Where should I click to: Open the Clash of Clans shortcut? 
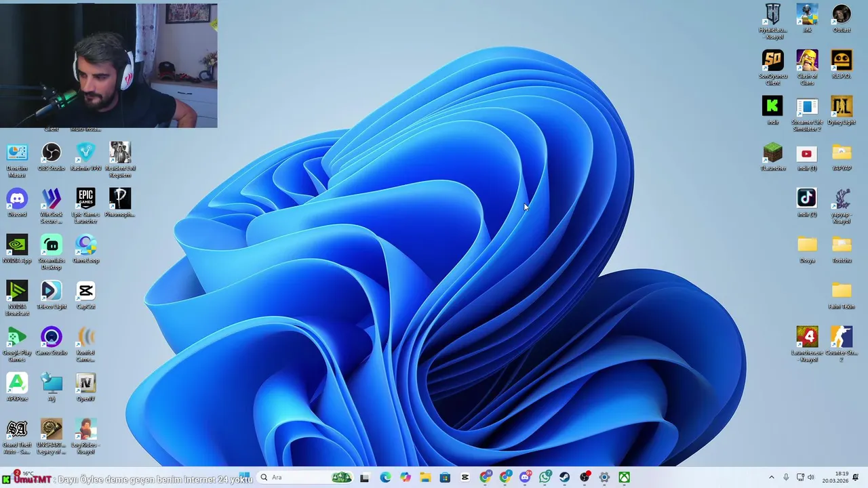[x=807, y=68]
